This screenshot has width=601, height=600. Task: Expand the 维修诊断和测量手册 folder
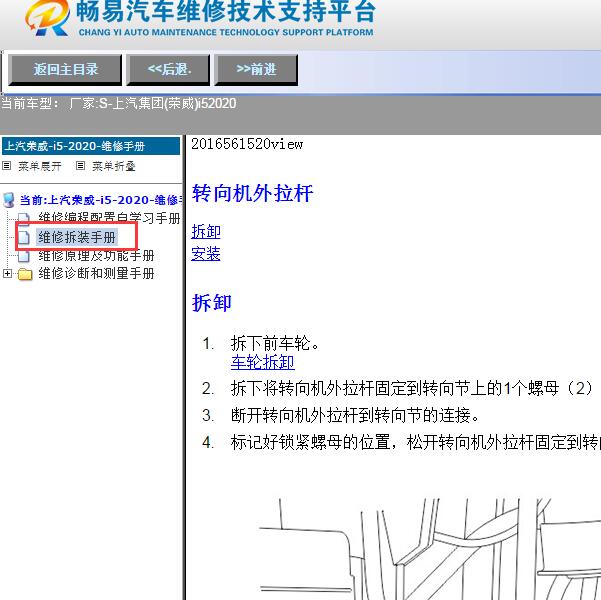tap(7, 273)
